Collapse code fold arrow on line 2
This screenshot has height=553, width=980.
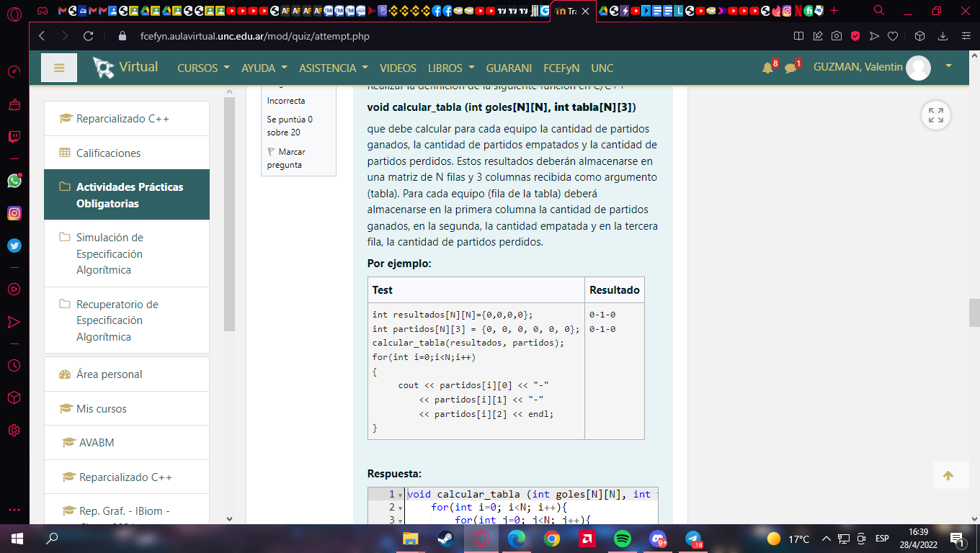[x=400, y=508]
